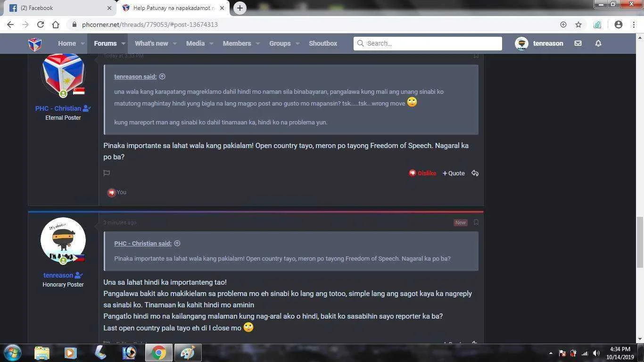
Task: Expand the Forums dropdown arrow
Action: [123, 43]
